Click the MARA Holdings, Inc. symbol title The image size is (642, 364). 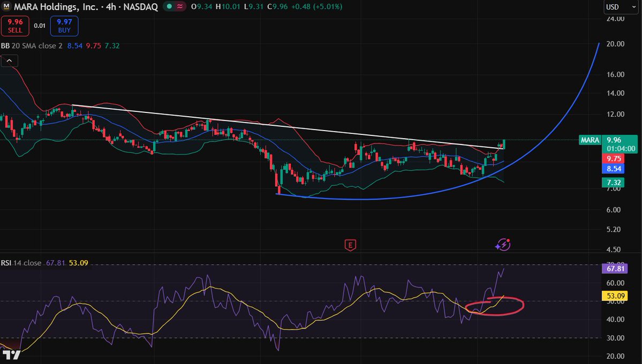point(56,6)
